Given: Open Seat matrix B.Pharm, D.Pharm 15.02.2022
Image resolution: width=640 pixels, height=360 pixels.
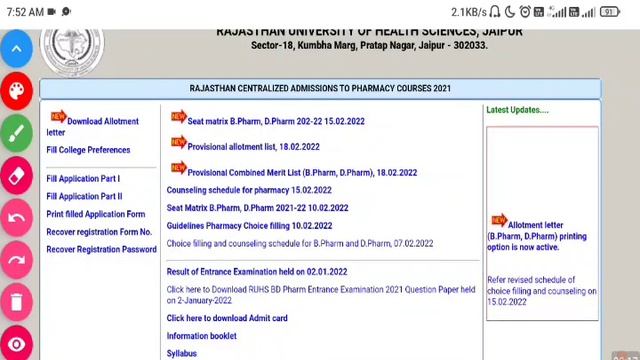Looking at the screenshot, I should (276, 121).
